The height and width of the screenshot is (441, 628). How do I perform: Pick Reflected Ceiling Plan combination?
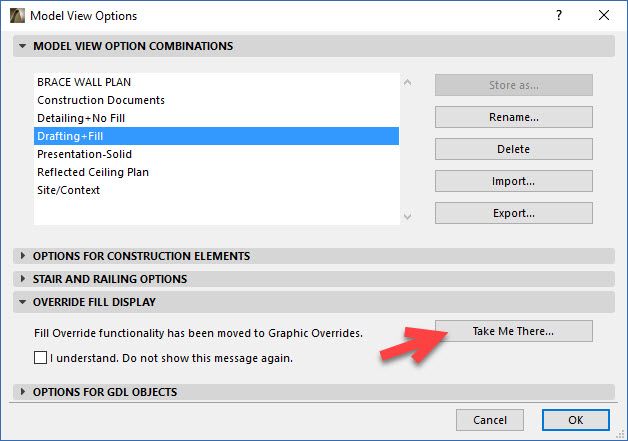pyautogui.click(x=93, y=172)
